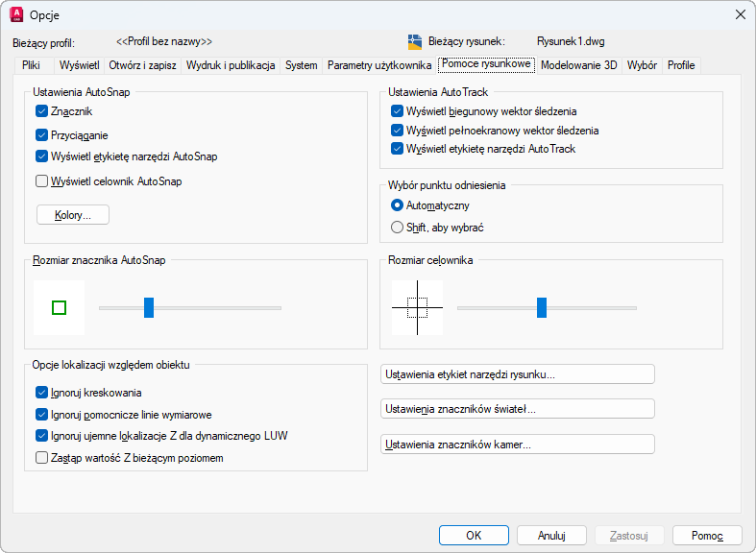
Task: Open the Kolory... dialog button
Action: 73,215
